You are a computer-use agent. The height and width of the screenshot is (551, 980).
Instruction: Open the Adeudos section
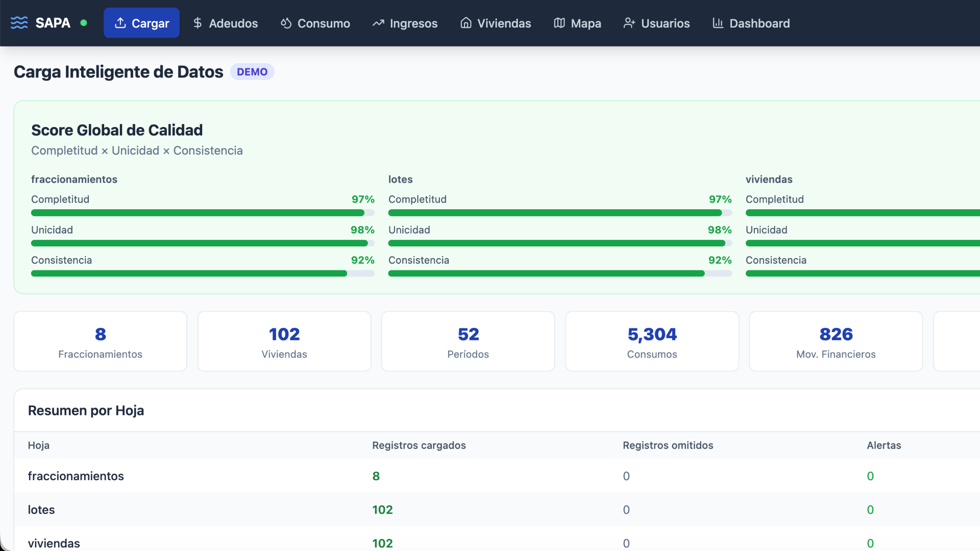coord(225,23)
